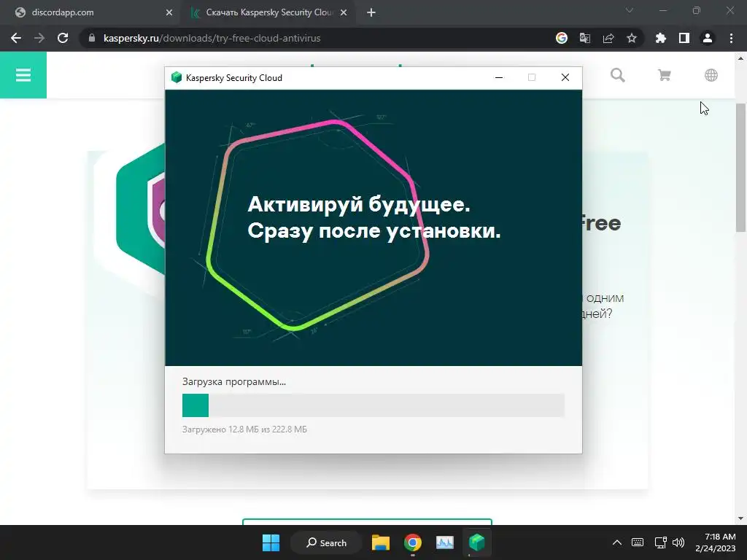Close the Kaspersky Security Cloud browser tab
The width and height of the screenshot is (747, 560).
pyautogui.click(x=344, y=12)
